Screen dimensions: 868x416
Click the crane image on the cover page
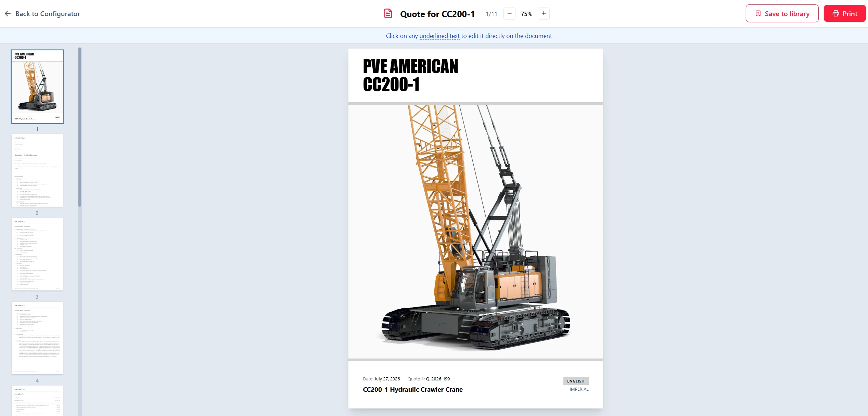[x=476, y=231]
